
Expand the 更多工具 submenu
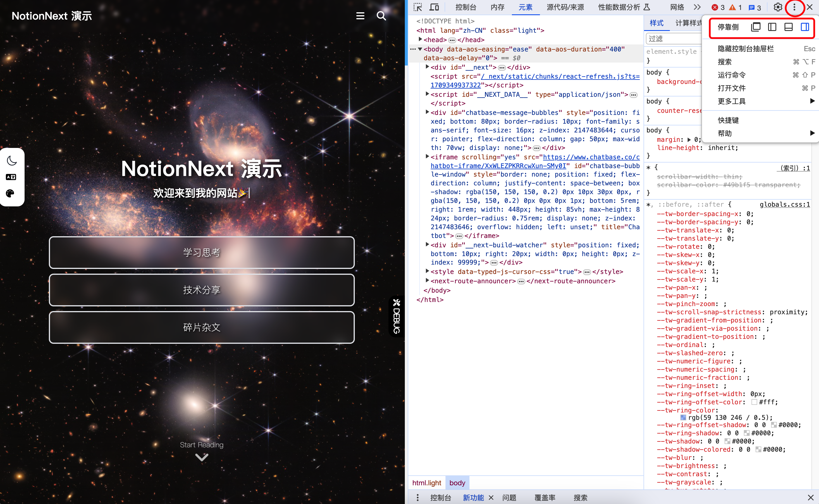pyautogui.click(x=760, y=101)
